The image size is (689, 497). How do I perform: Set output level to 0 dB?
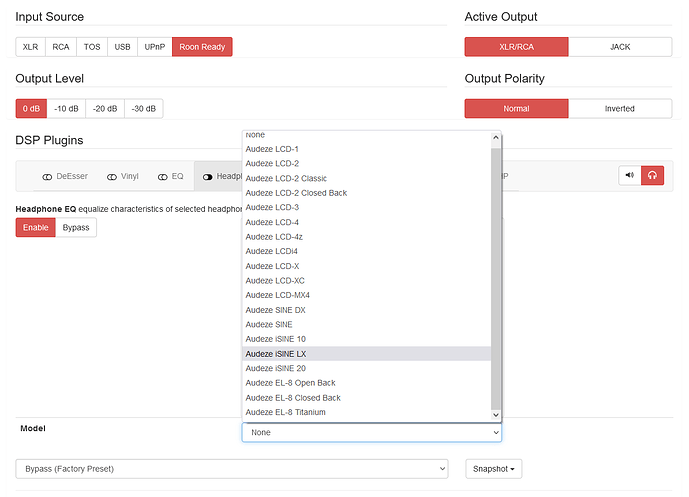31,109
